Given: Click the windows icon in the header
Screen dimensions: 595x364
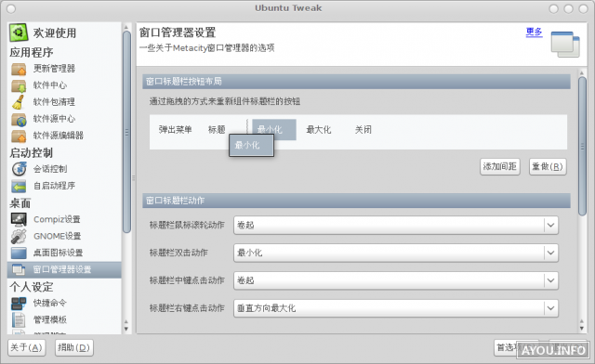Looking at the screenshot, I should [565, 45].
